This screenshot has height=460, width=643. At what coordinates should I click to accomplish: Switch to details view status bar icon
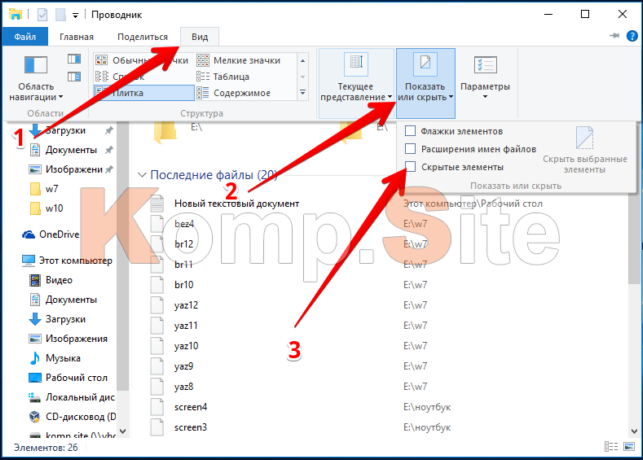pos(611,447)
